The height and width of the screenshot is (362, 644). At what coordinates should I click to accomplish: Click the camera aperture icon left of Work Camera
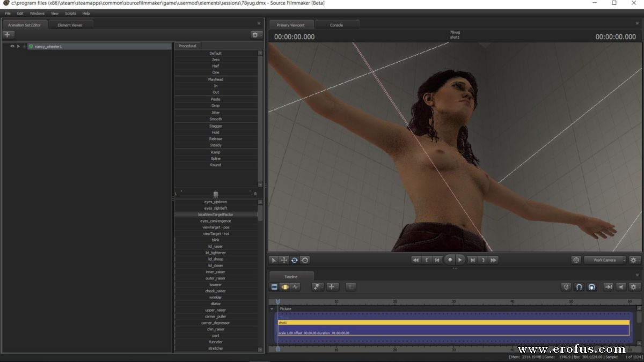pos(576,260)
